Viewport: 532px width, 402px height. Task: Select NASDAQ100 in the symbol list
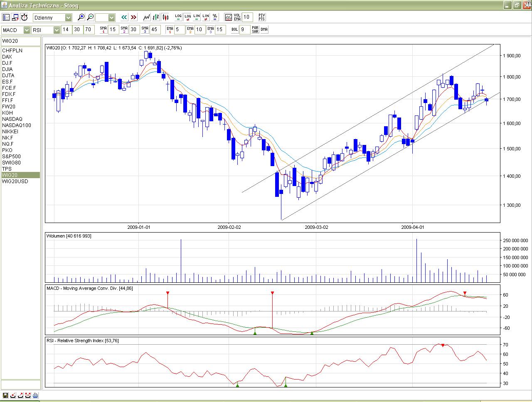17,125
